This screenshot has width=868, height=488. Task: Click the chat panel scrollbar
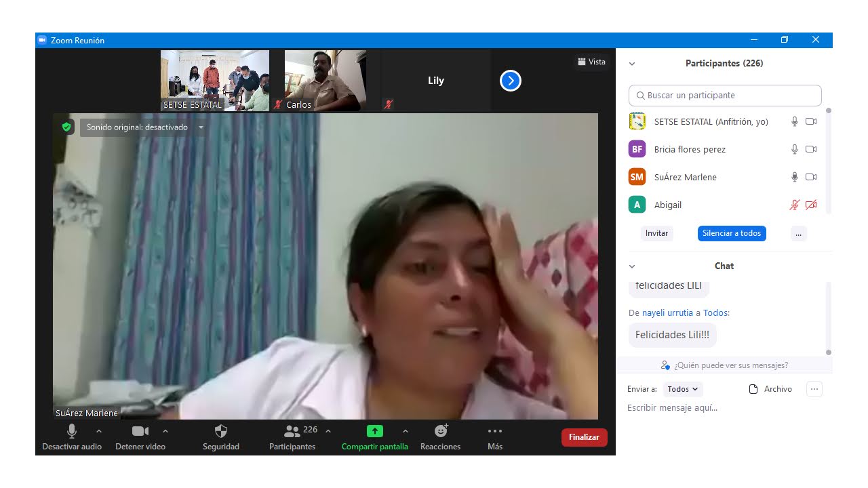(829, 317)
